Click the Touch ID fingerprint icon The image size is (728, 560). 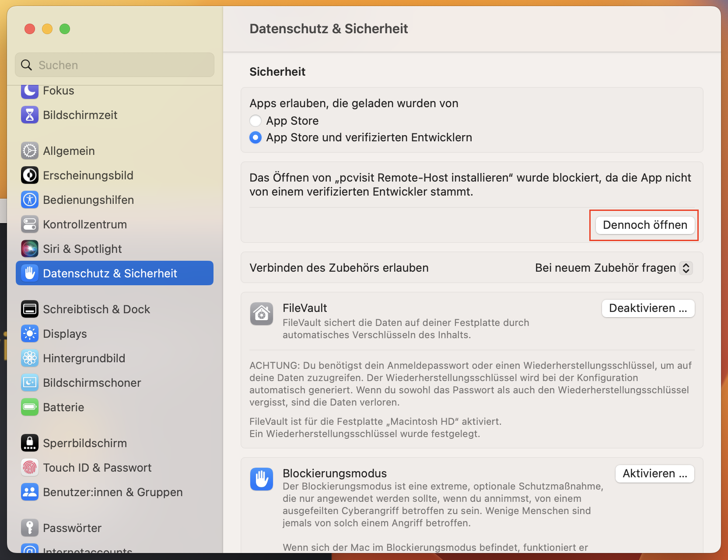[x=30, y=468]
